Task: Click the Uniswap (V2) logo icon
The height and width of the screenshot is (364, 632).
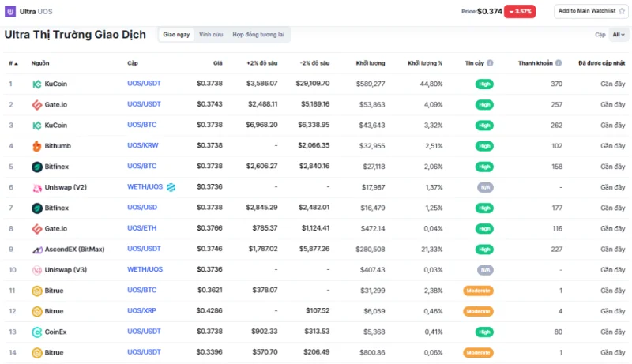Action: click(x=36, y=188)
